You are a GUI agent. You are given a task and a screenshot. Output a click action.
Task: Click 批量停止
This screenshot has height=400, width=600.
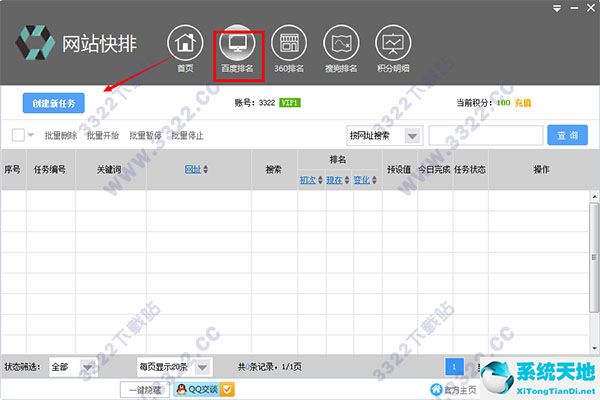pyautogui.click(x=188, y=135)
